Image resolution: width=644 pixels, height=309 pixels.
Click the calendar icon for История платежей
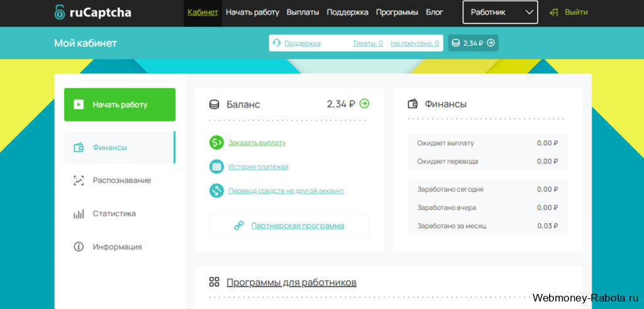216,166
